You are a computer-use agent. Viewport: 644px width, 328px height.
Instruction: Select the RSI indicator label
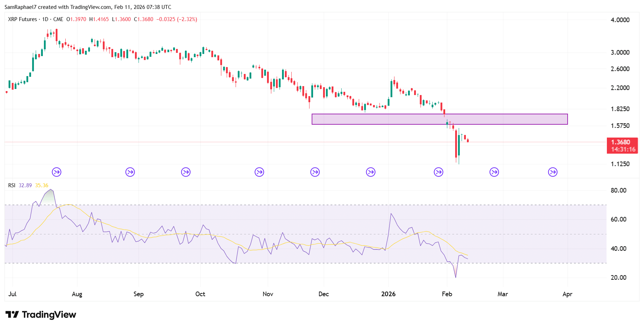tap(12, 185)
